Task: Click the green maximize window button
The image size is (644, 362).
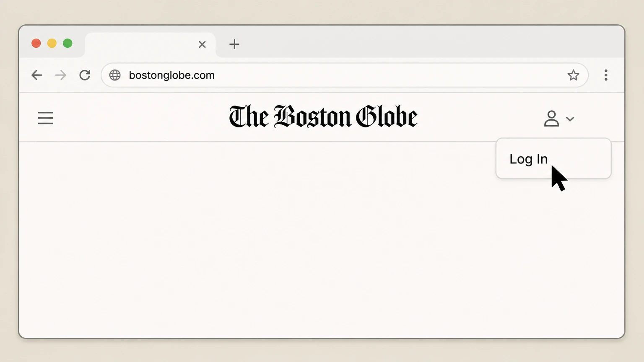Action: tap(68, 43)
